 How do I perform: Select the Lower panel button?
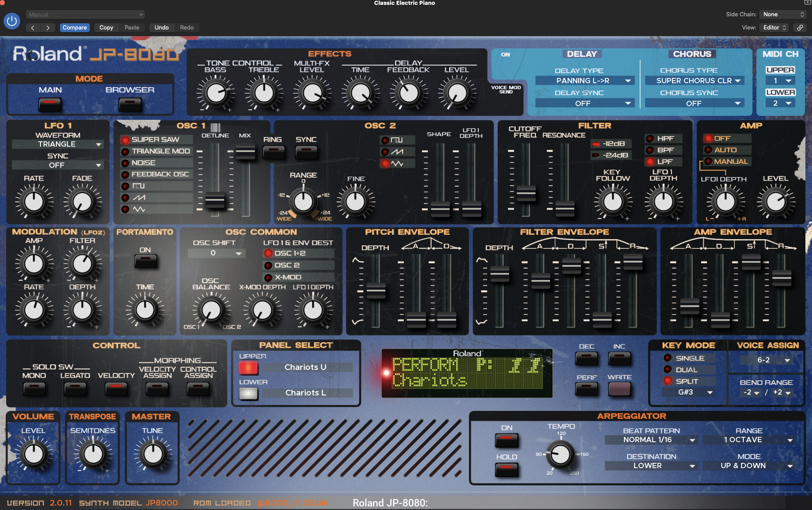[248, 393]
